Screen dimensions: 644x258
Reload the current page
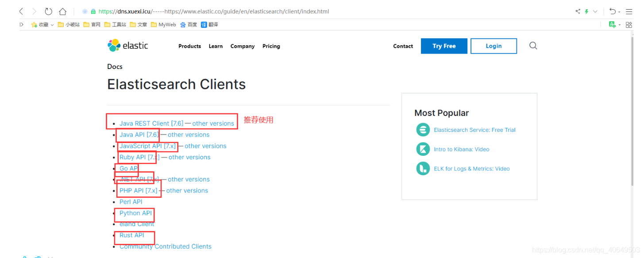click(49, 12)
